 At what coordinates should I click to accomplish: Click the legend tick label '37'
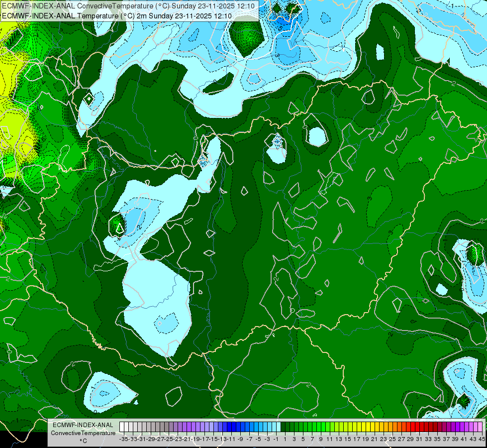point(446,439)
